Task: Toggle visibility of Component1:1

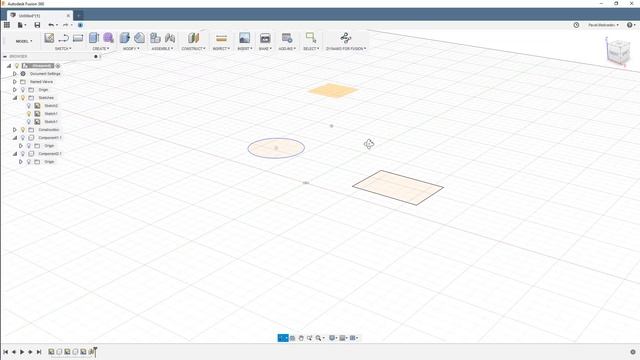Action: [x=23, y=138]
